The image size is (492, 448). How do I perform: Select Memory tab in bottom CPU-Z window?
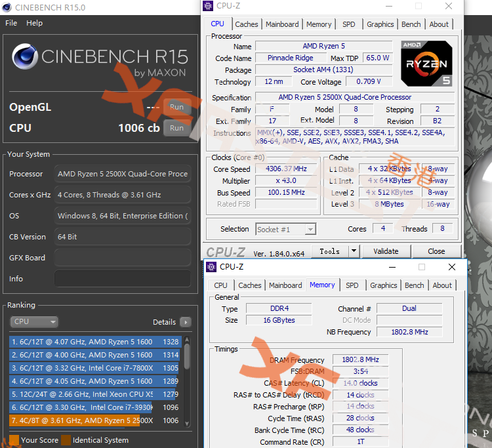(322, 285)
